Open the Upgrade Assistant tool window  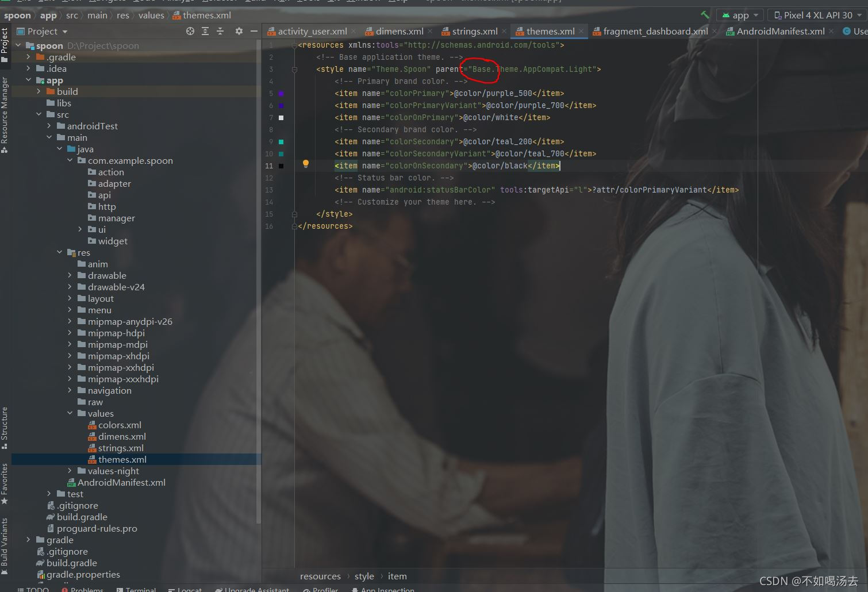tap(252, 589)
